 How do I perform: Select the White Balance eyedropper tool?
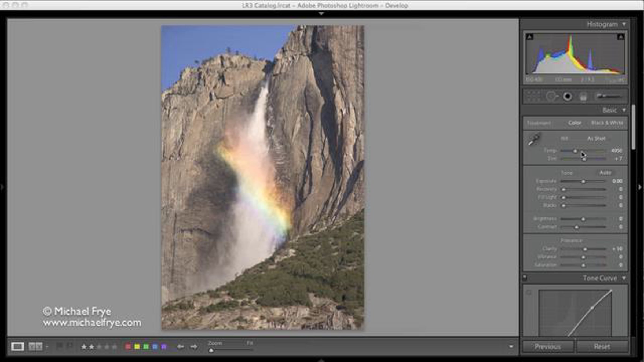(x=534, y=139)
